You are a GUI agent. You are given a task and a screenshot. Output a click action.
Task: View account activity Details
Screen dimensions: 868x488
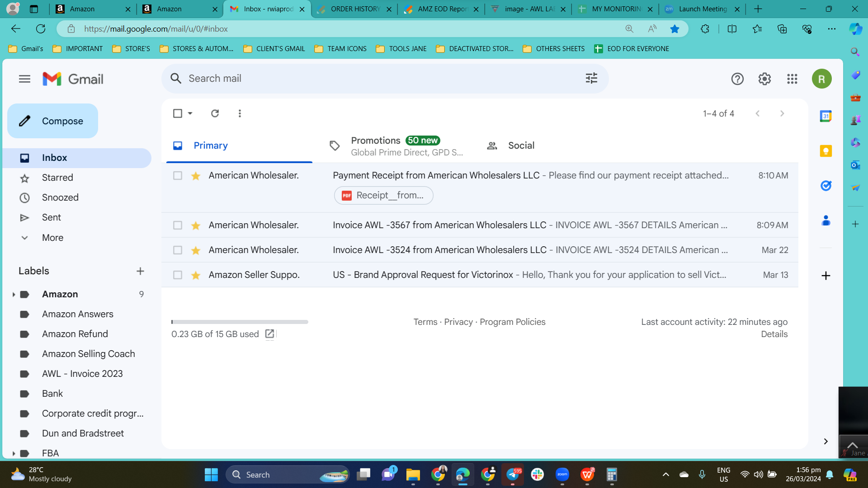774,334
